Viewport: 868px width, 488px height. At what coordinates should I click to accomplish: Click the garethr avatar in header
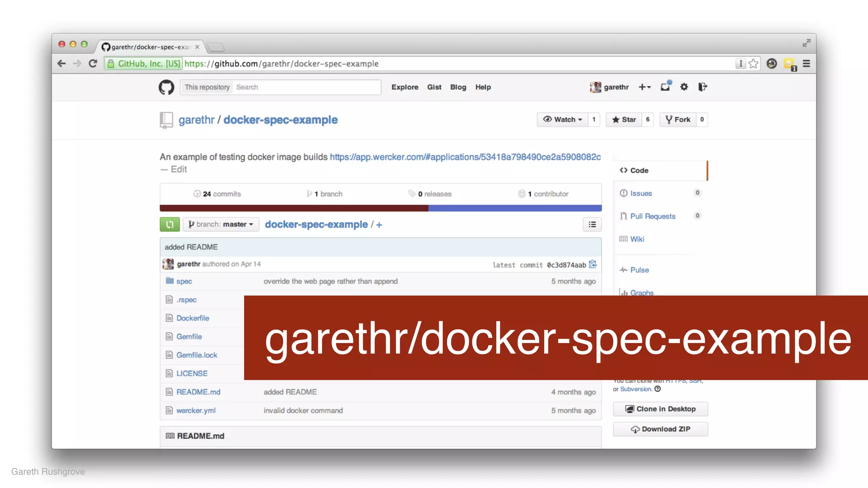(x=595, y=87)
